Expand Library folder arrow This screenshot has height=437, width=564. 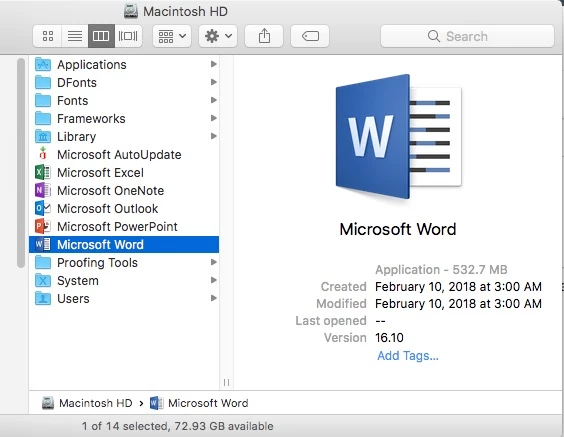214,136
